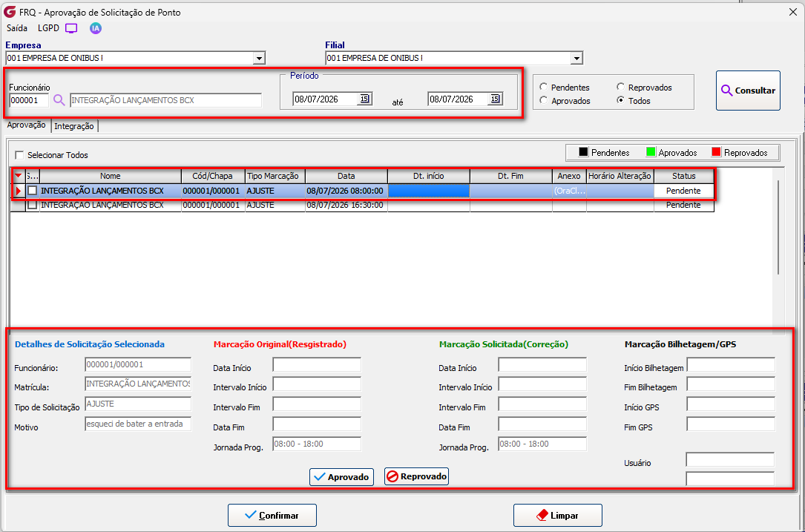This screenshot has width=805, height=532.
Task: Click Marcação Solicitada Data Fim field
Action: click(x=542, y=424)
